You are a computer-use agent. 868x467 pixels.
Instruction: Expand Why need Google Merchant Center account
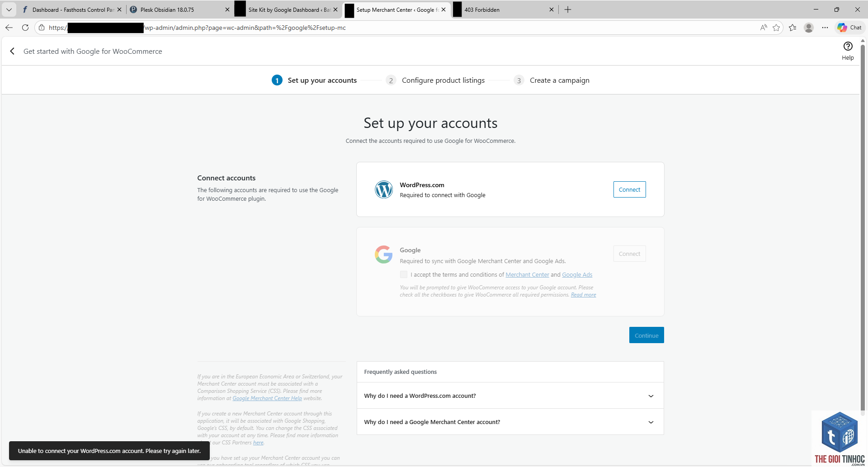(510, 422)
